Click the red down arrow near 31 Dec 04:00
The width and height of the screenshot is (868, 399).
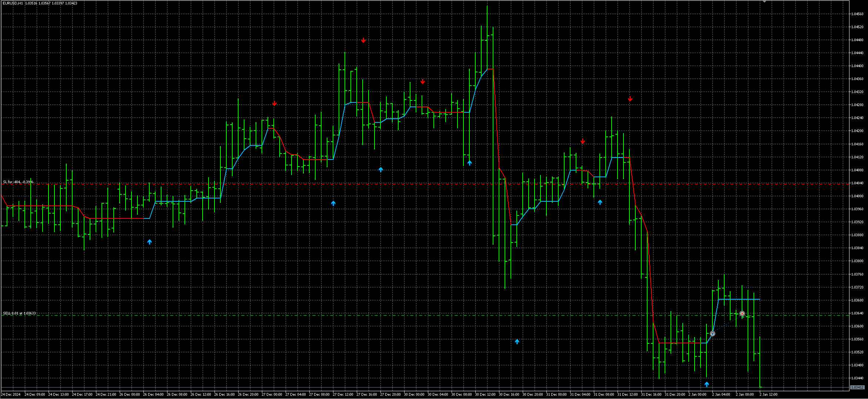[583, 141]
